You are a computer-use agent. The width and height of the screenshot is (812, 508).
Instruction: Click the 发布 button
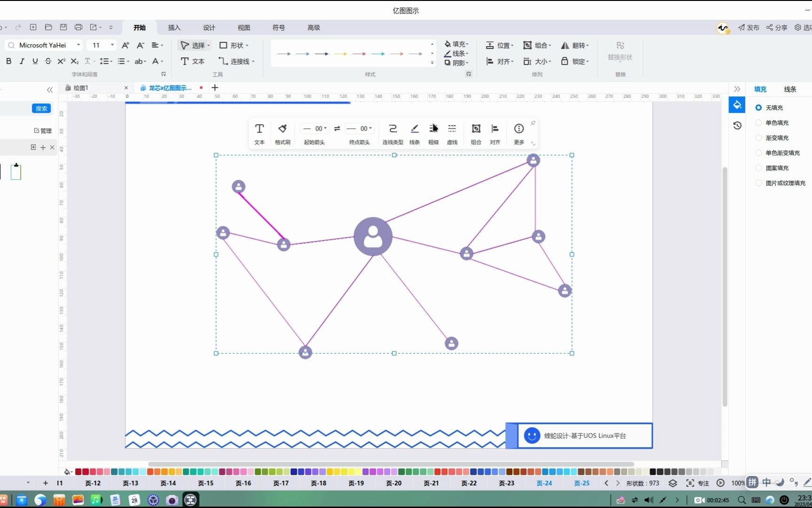pos(749,28)
